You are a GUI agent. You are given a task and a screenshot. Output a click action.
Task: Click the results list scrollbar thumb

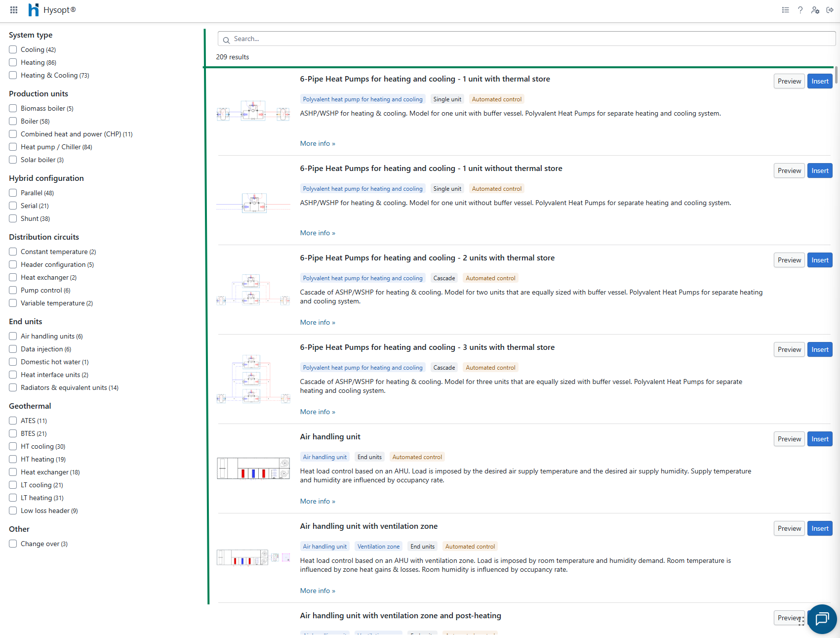click(837, 75)
